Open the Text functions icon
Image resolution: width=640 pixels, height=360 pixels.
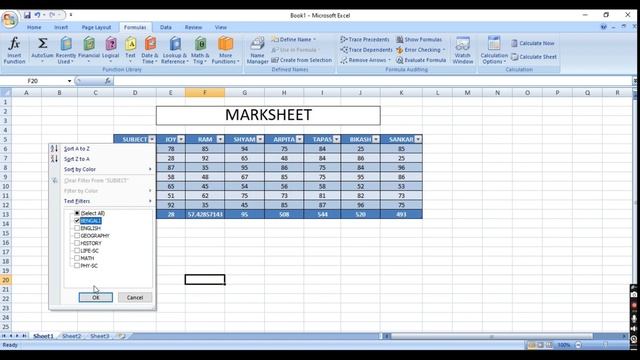[130, 43]
